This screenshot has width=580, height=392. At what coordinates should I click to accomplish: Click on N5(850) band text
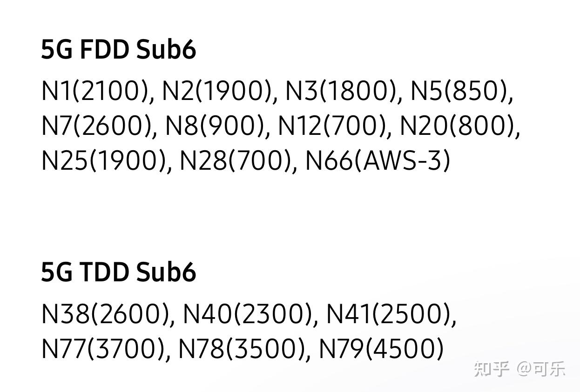coord(459,90)
